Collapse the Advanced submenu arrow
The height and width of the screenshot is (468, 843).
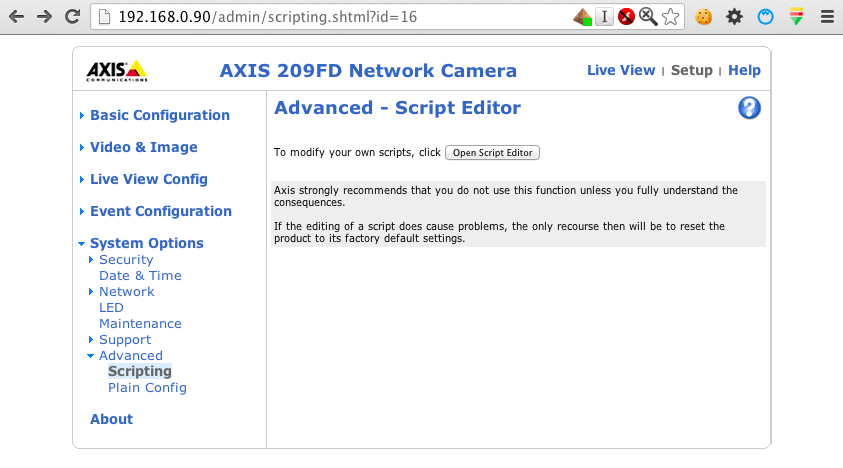tap(90, 356)
